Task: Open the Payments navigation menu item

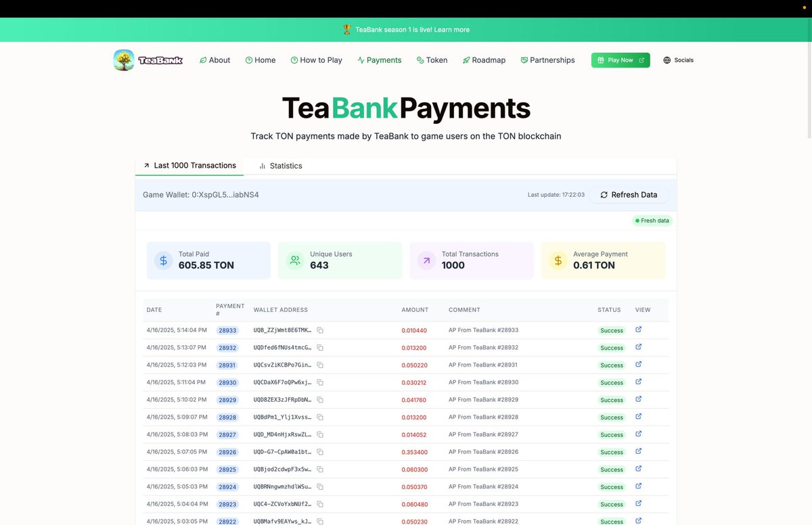Action: [x=380, y=60]
